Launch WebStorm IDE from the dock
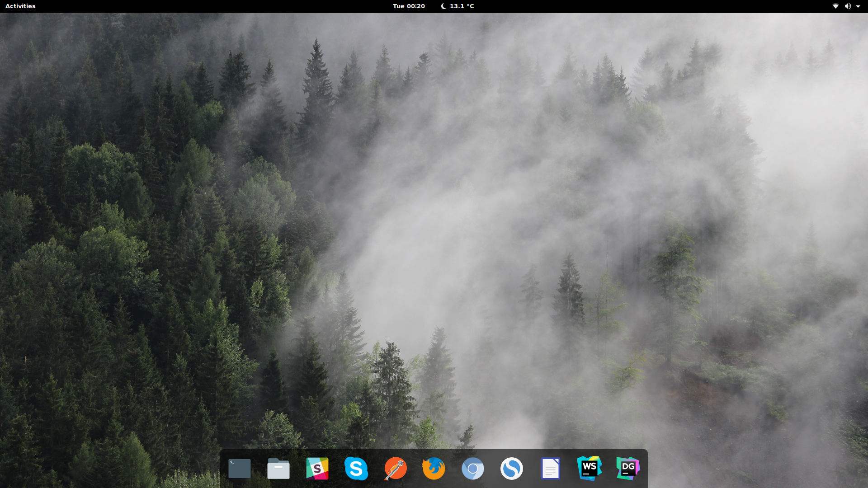868x488 pixels. coord(590,469)
